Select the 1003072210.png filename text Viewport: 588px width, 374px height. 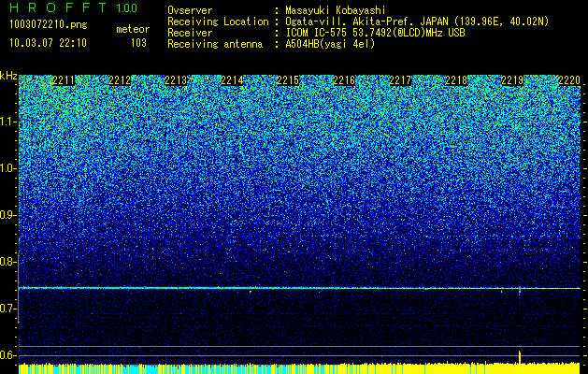(x=48, y=24)
